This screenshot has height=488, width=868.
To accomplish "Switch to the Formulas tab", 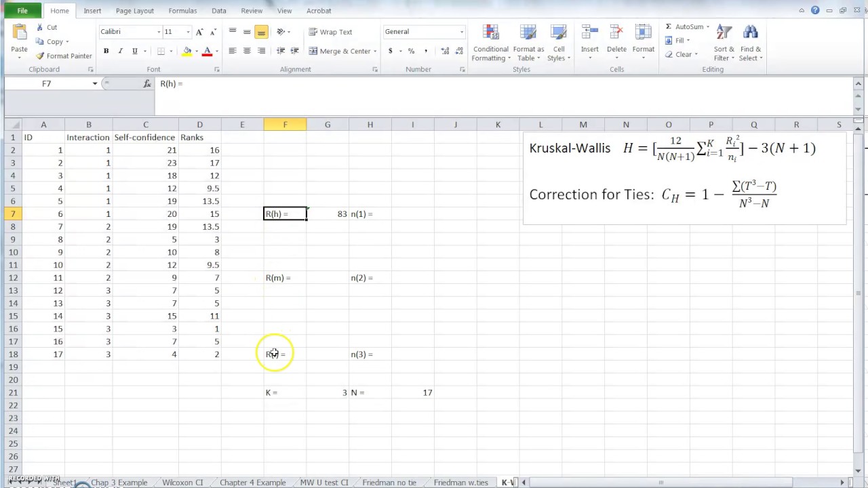I will click(x=182, y=11).
